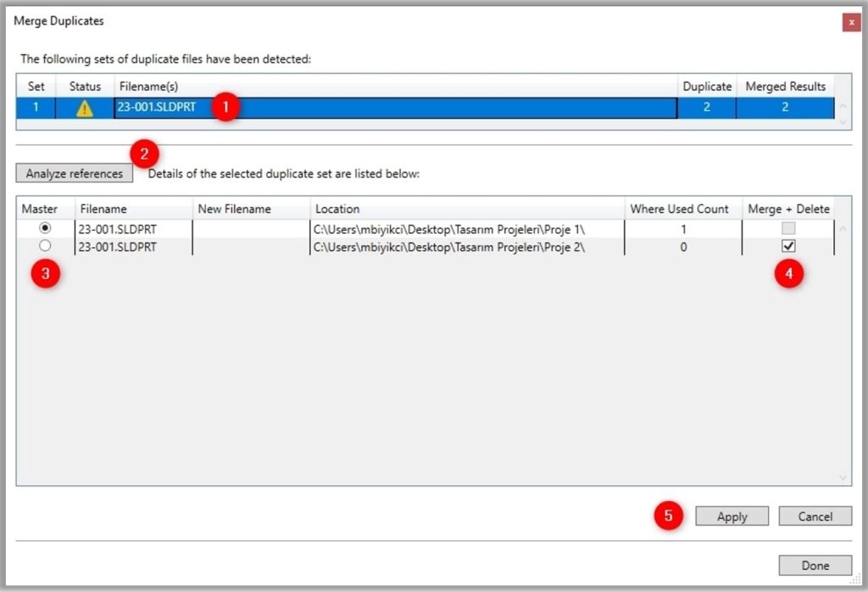Click the New Filename cell for Proje 2
Image resolution: width=868 pixels, height=592 pixels.
251,247
